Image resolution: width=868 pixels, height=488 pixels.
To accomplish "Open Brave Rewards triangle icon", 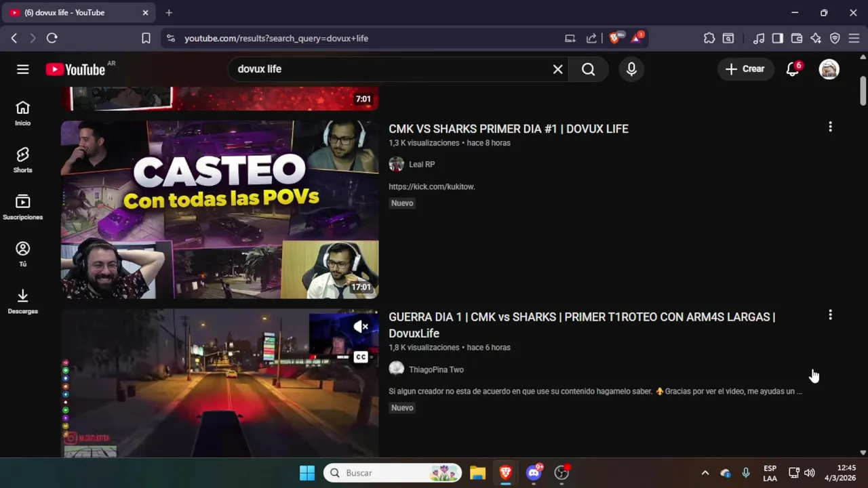I will 637,38.
